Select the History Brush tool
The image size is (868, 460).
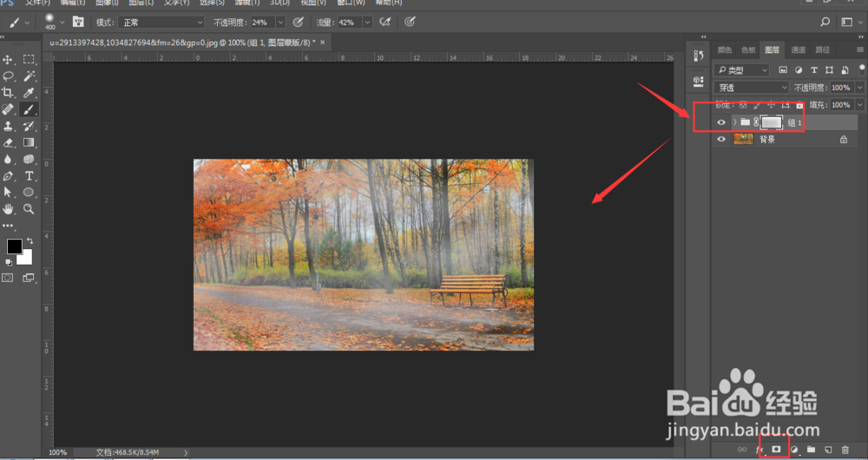pos(29,126)
